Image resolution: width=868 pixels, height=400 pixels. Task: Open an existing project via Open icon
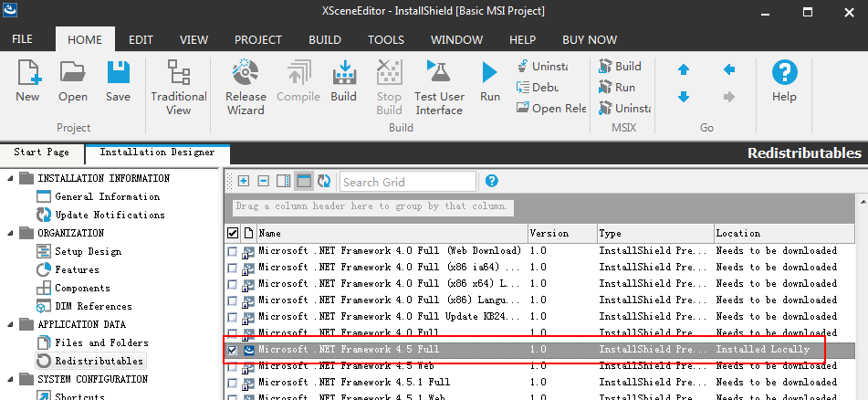coord(73,81)
